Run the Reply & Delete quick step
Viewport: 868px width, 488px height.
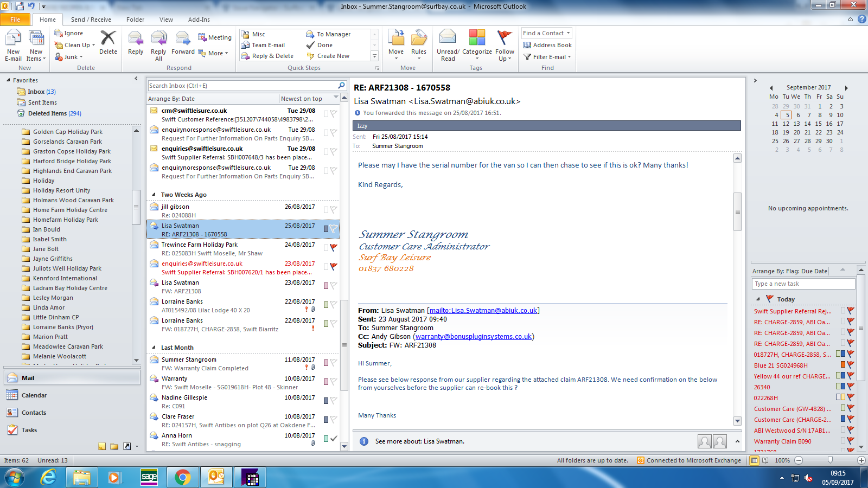tap(267, 56)
